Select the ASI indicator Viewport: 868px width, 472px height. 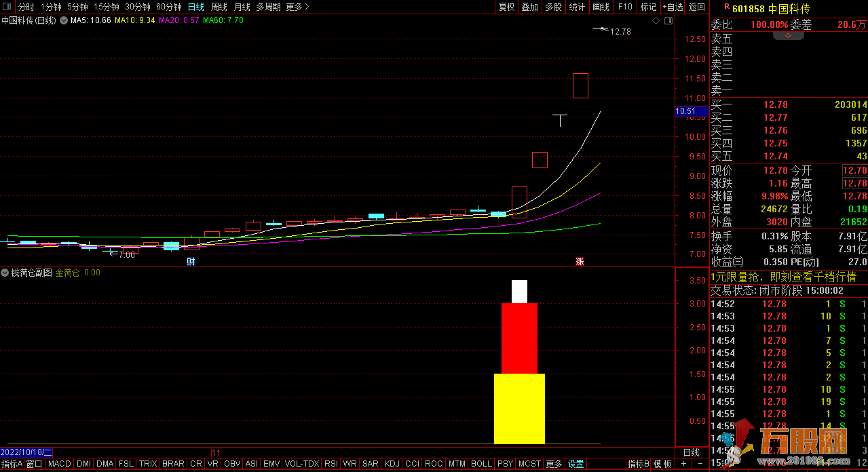click(251, 464)
